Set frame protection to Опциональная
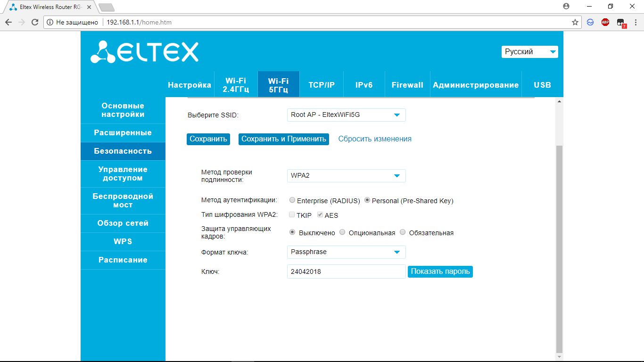644x362 pixels. [342, 232]
